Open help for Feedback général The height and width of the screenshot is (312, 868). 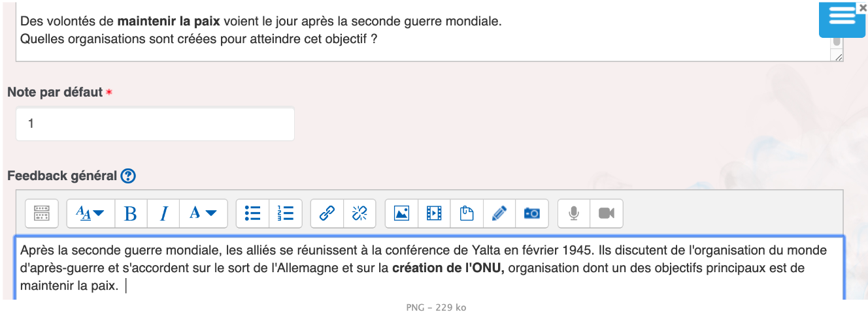[x=128, y=176]
